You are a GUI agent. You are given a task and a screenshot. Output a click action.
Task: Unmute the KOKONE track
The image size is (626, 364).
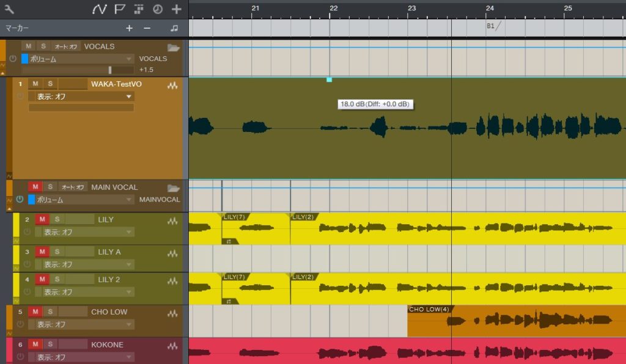coord(35,344)
